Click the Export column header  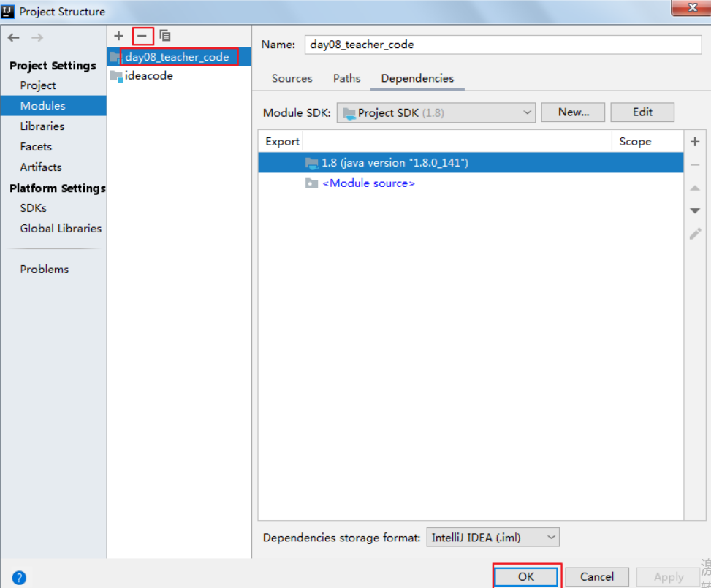click(x=282, y=142)
